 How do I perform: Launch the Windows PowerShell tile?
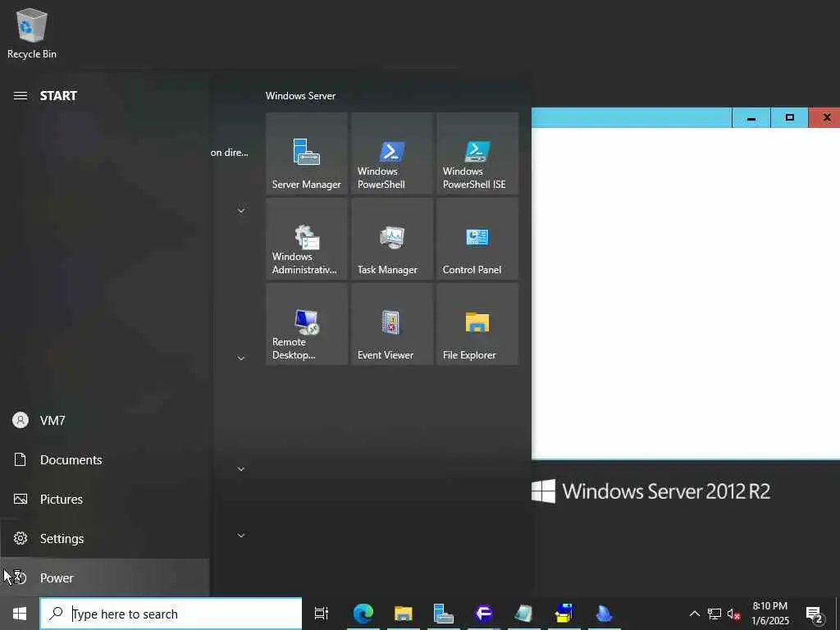[x=392, y=153]
